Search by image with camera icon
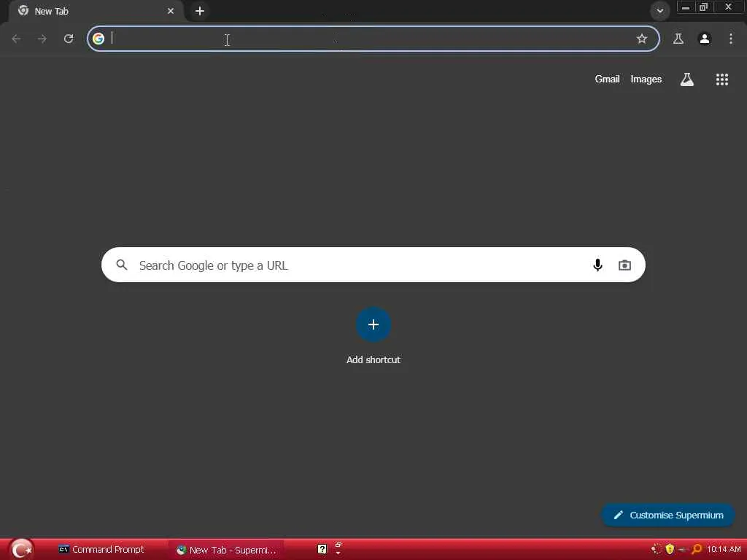This screenshot has height=560, width=747. tap(624, 265)
